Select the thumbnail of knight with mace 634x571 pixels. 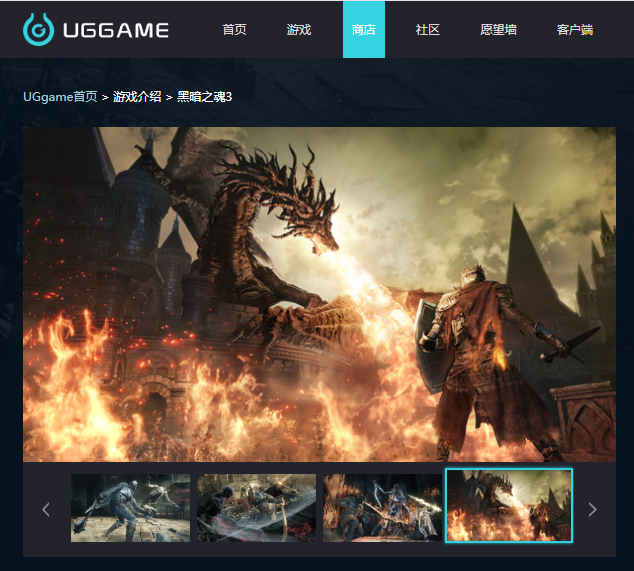pos(130,508)
